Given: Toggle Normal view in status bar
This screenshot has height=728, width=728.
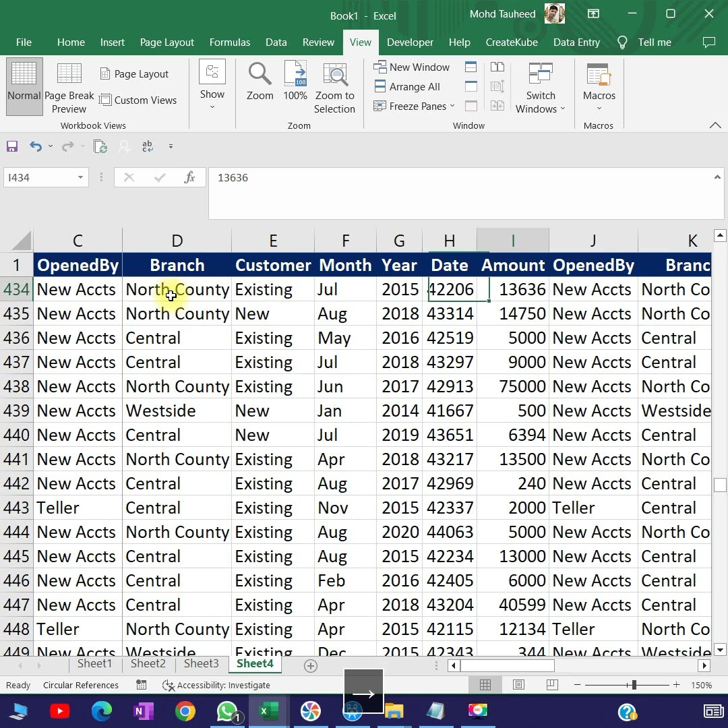Looking at the screenshot, I should coord(485,685).
